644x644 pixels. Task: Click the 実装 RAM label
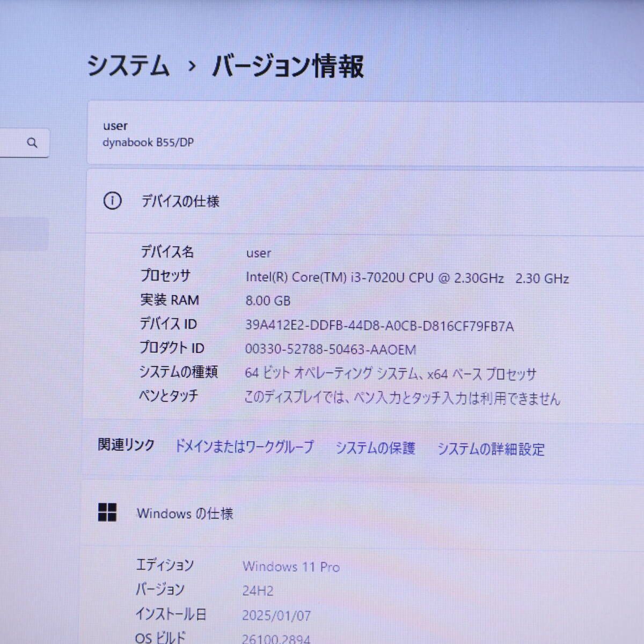click(x=170, y=299)
